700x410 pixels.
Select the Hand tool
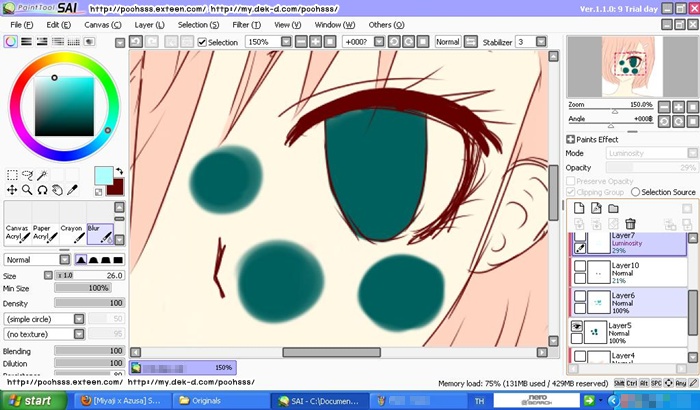[57, 190]
